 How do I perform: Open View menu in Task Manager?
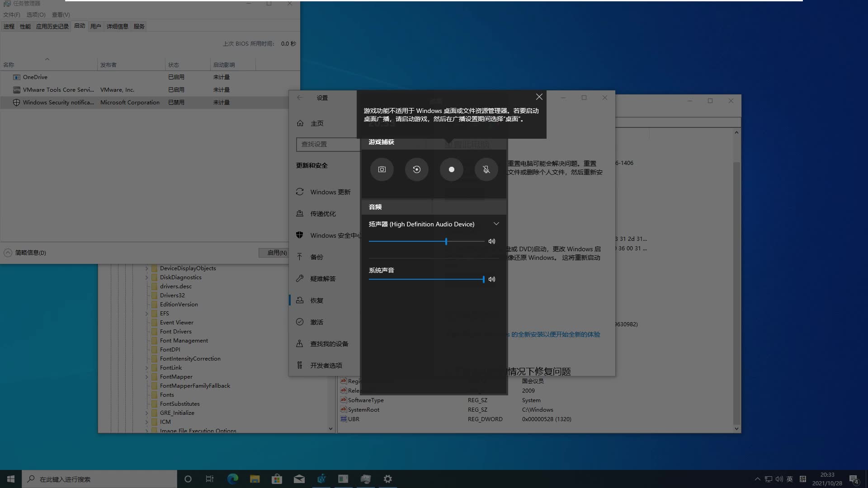(61, 14)
